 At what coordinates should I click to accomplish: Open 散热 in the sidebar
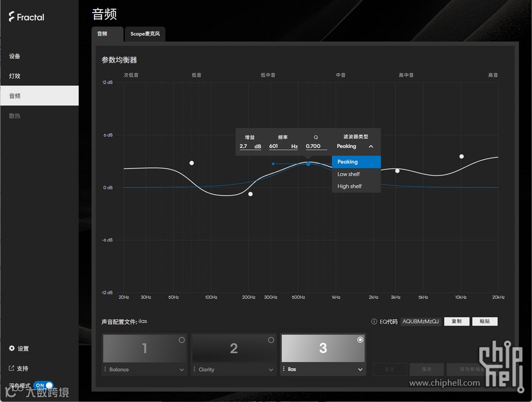(39, 116)
